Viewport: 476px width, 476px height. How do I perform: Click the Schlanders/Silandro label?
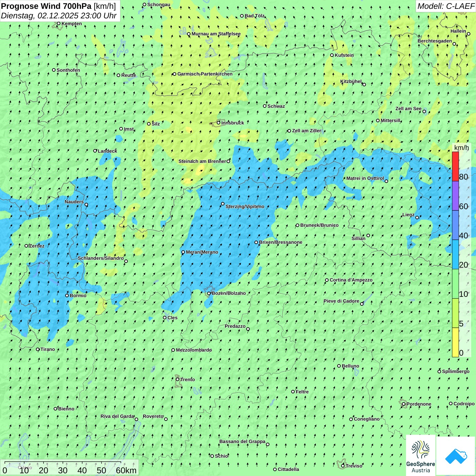pos(101,258)
